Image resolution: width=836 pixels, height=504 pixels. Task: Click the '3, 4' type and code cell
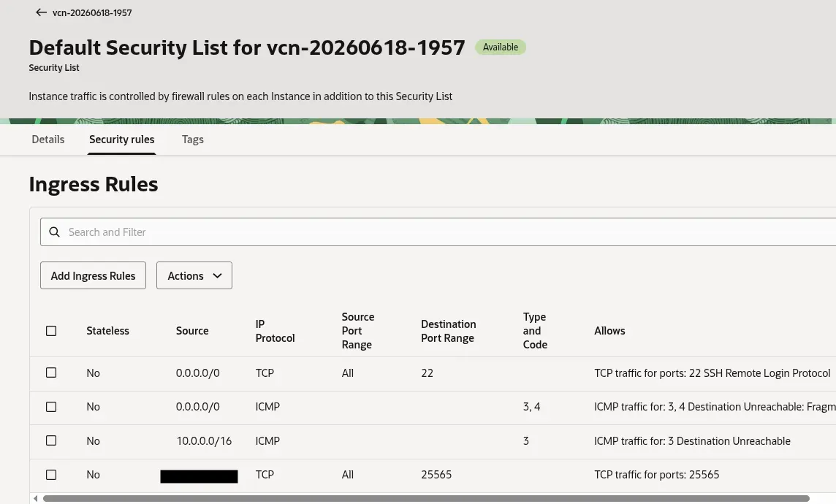coord(531,407)
